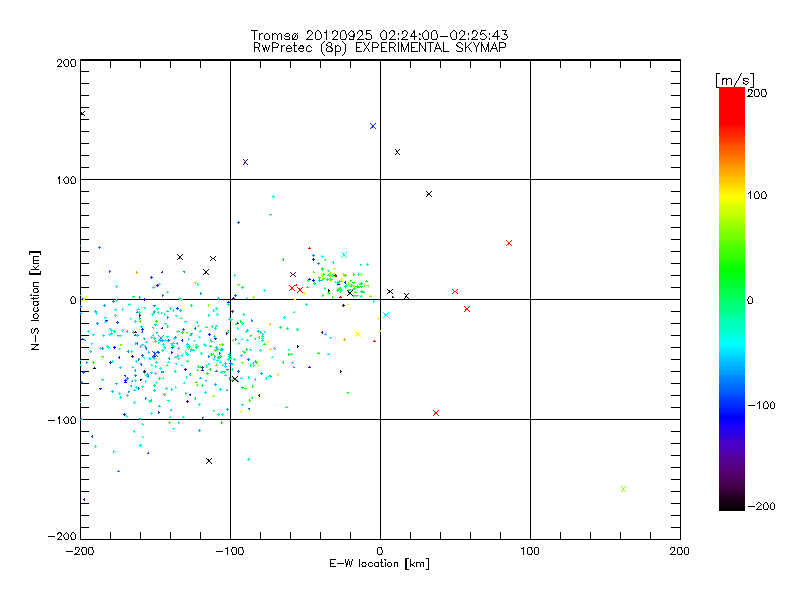The height and width of the screenshot is (600, 800).
Task: Click the x-axis tick label '-100'
Action: pos(230,551)
